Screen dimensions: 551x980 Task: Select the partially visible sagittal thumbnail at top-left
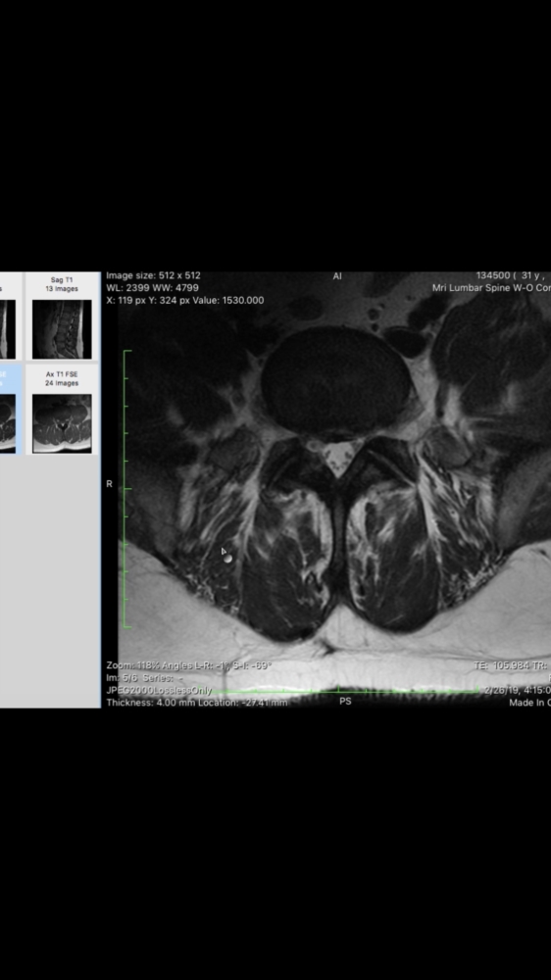[8, 328]
